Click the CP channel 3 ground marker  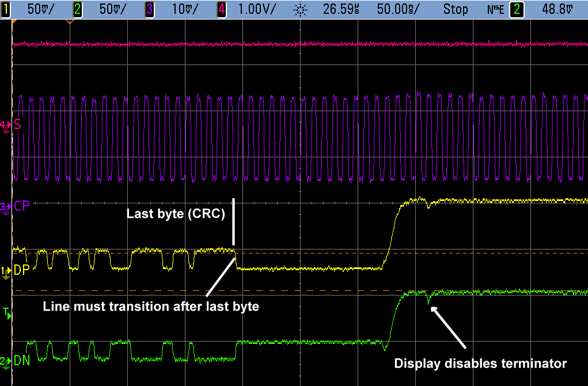6,206
